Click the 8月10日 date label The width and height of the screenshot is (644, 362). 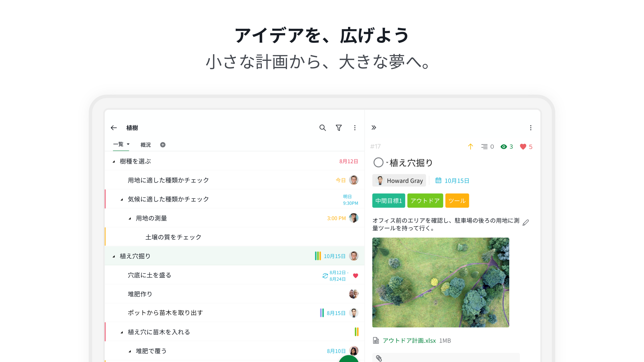(336, 351)
